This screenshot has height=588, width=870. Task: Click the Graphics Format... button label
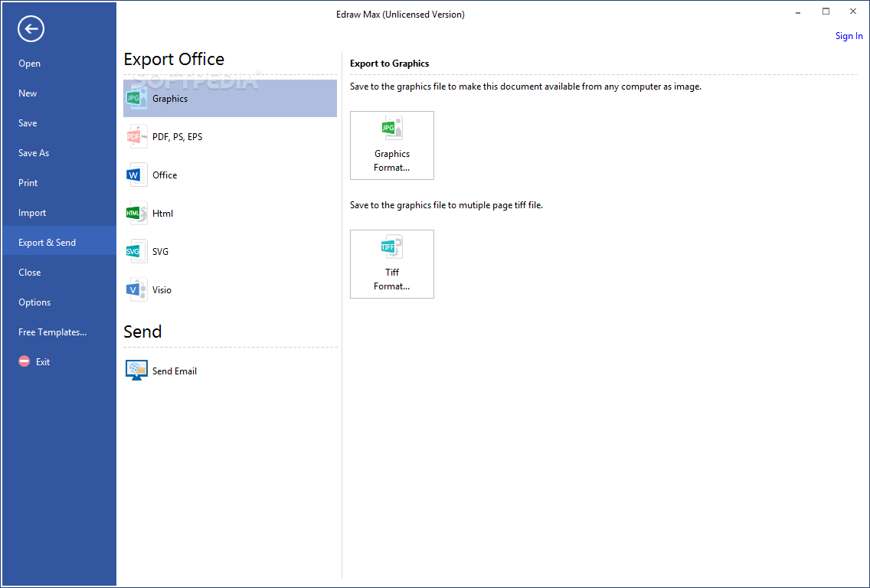click(x=391, y=160)
